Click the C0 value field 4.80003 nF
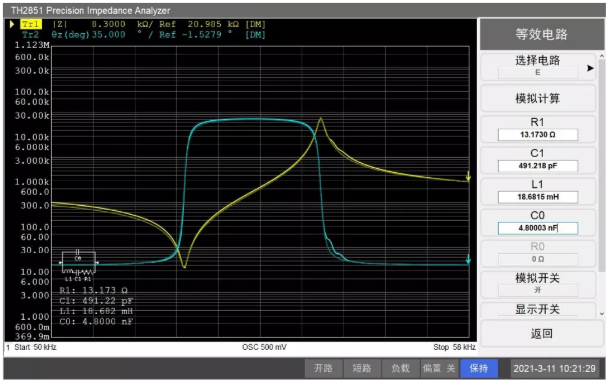The width and height of the screenshot is (609, 383). [538, 228]
